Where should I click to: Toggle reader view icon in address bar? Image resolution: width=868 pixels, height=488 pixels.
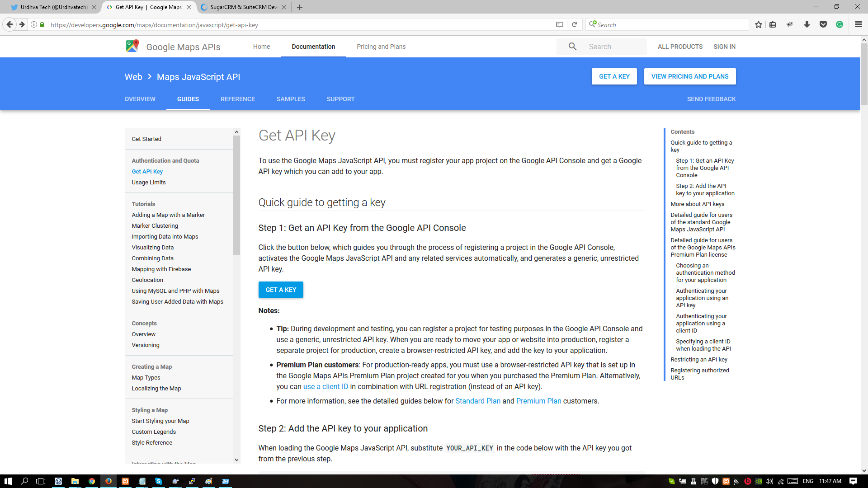[560, 24]
